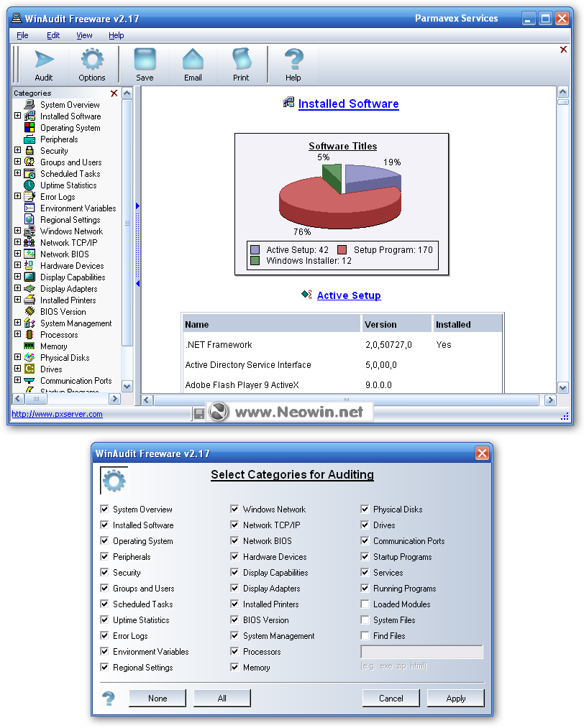The width and height of the screenshot is (584, 728).
Task: Expand the Installed Software tree node
Action: 18,116
